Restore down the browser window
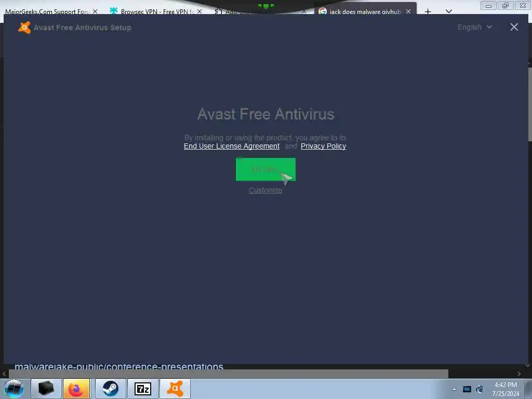The image size is (532, 399). click(506, 5)
